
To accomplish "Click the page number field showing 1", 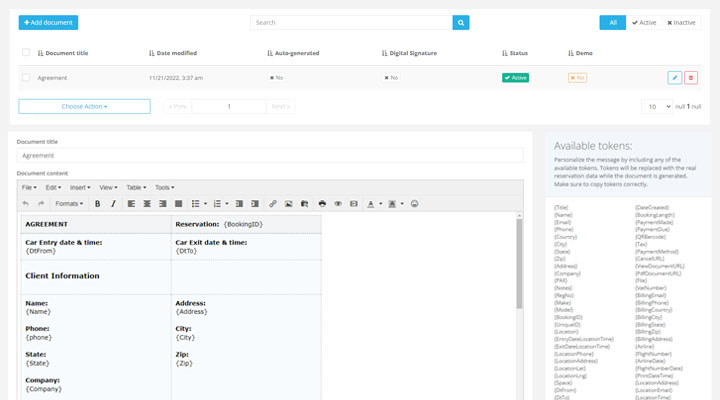I will pyautogui.click(x=229, y=107).
